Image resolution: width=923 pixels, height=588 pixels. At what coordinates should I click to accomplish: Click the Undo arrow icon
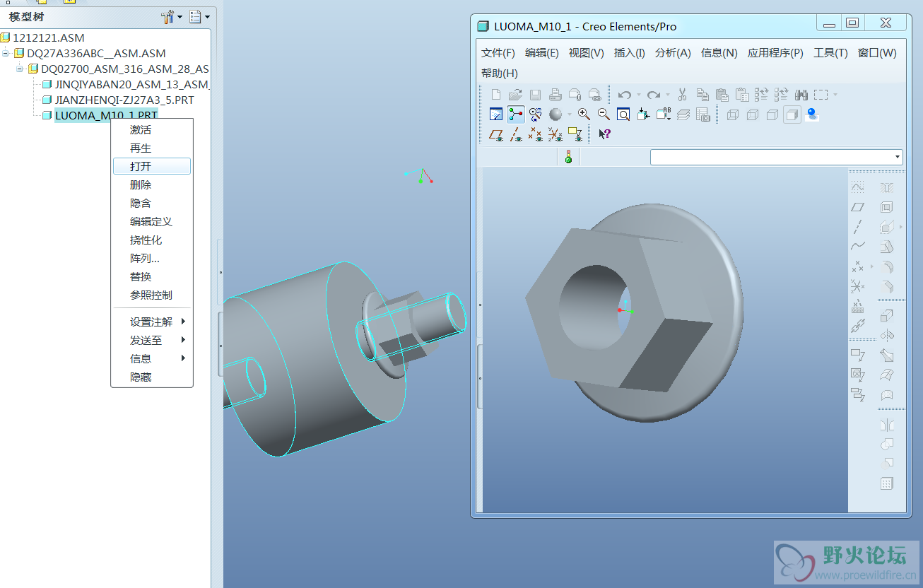(624, 95)
